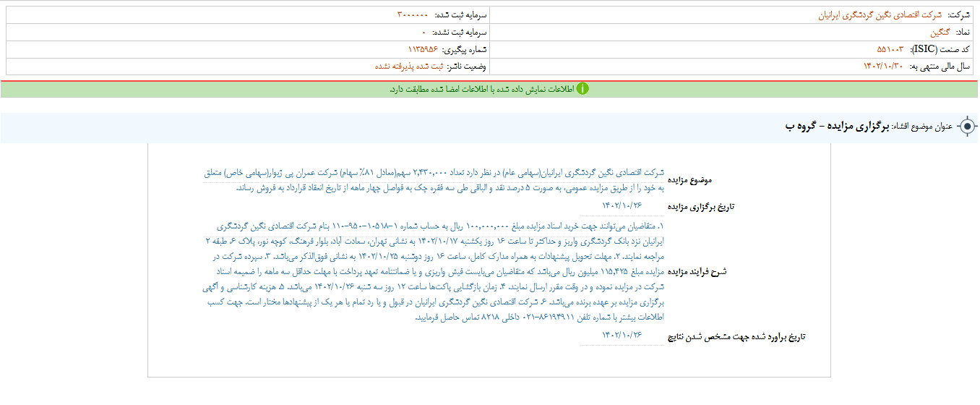980x405 pixels.
Task: Select the auction date next to تاریخ برگزاری مزایده
Action: (622, 206)
